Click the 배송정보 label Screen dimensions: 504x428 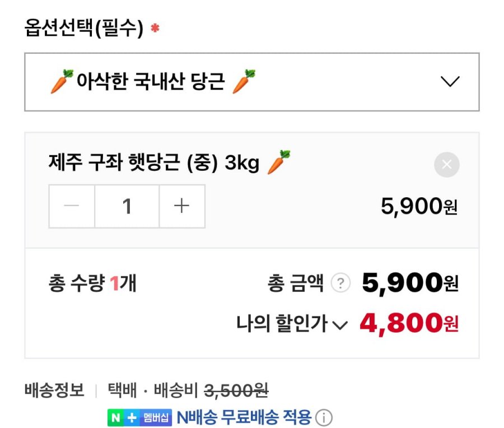54,390
